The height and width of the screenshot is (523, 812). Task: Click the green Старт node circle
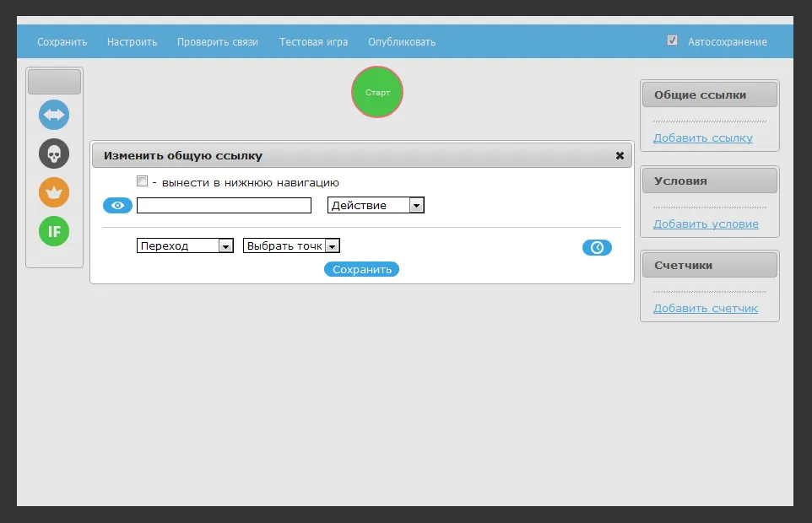pos(377,92)
